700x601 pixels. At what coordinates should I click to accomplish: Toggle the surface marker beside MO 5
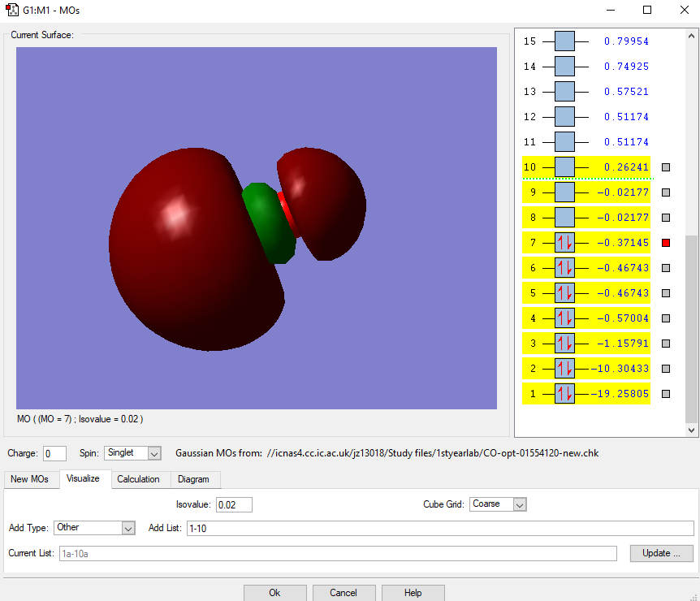coord(666,293)
